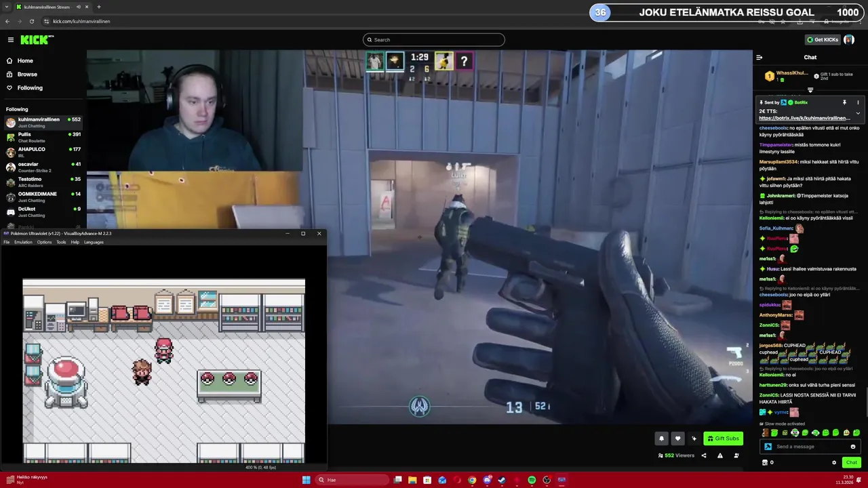Select followed channel DcUkot
Viewport: 868px width, 488px height.
tap(43, 211)
